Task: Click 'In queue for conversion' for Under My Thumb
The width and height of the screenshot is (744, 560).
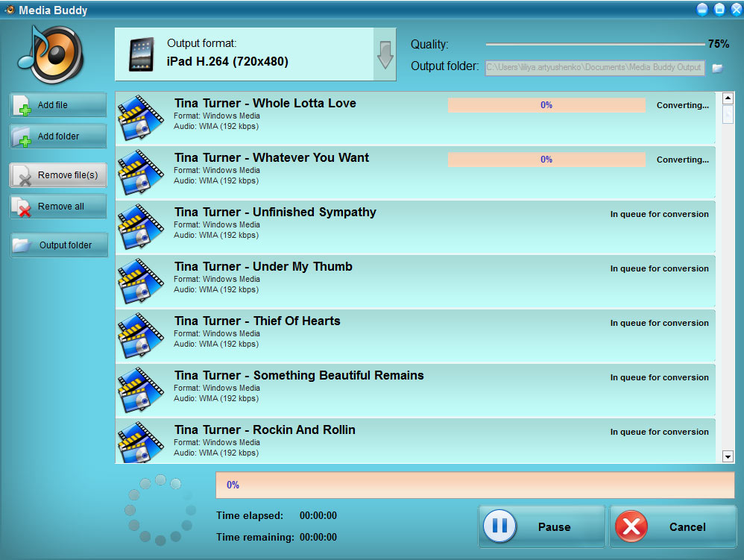Action: point(659,268)
